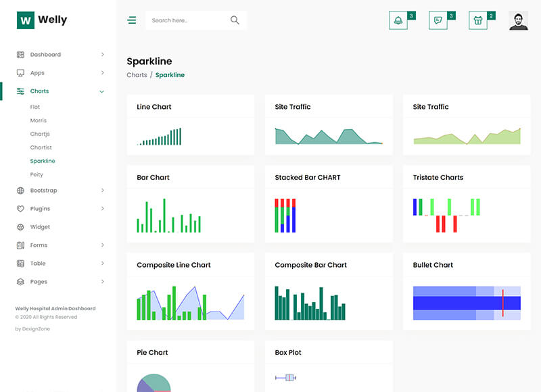Screen dimensions: 541x392
Task: Click the Dashboard sidebar icon
Action: tap(20, 55)
